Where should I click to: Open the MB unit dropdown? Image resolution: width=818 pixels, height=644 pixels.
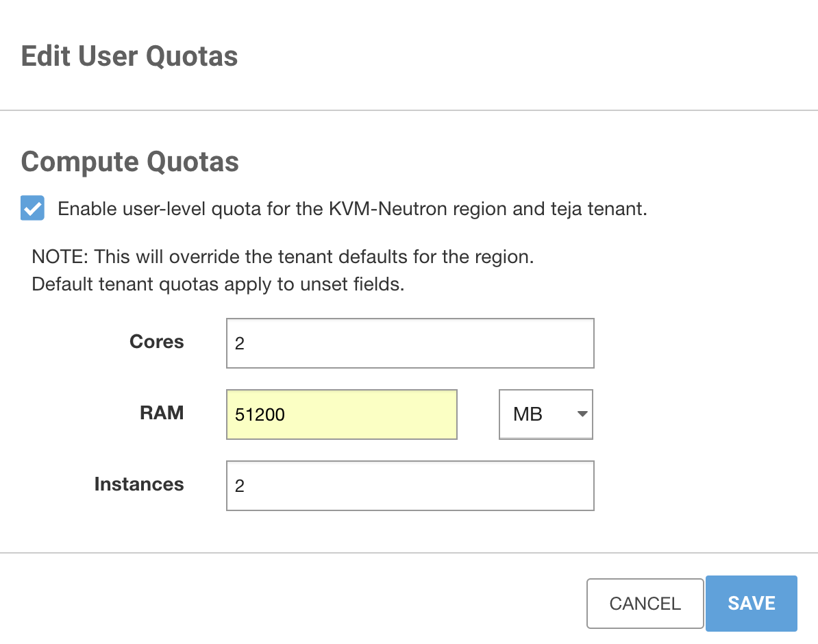[x=545, y=414]
